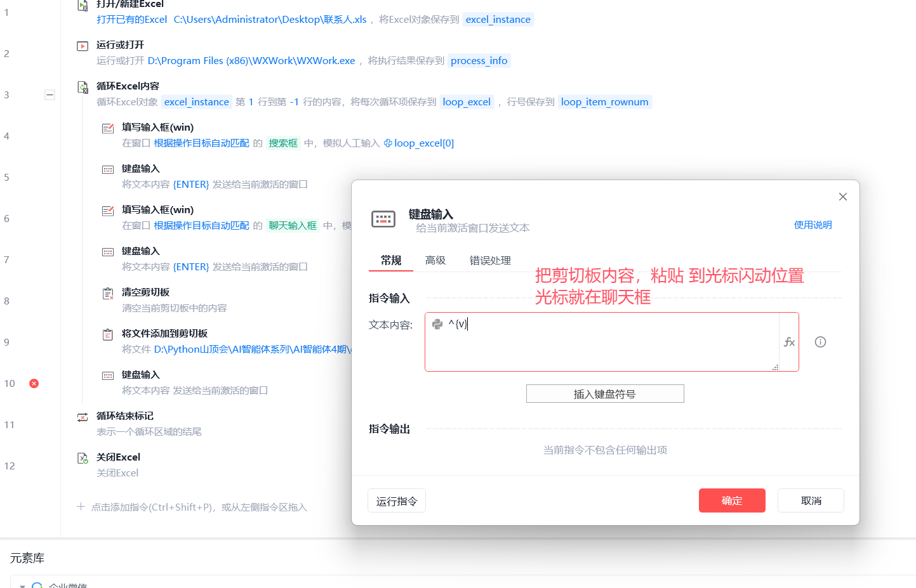Screen dimensions: 916x588
Task: Click the step 4 填写输入框(win) icon
Action: pos(108,128)
